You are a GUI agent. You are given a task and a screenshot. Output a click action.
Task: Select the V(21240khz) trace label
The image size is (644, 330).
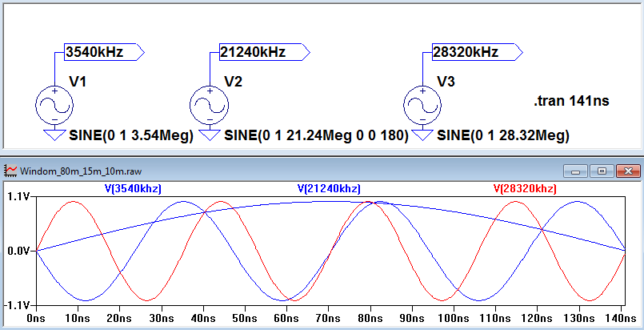328,189
